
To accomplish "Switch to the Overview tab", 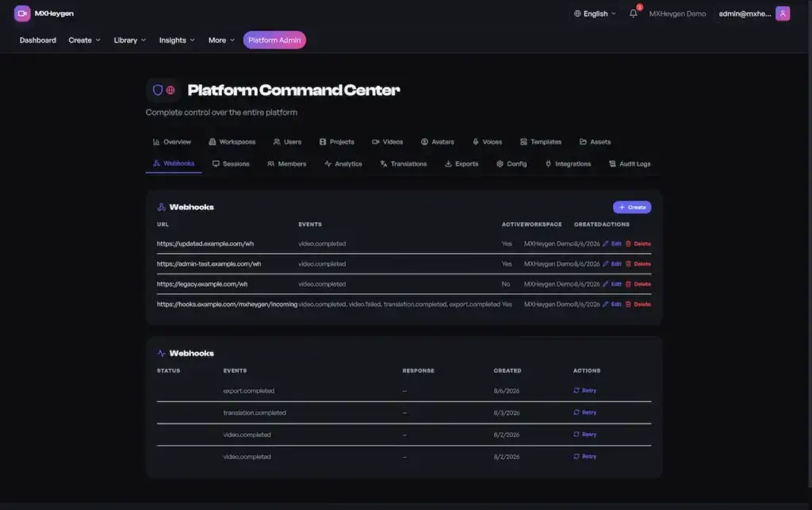I will [172, 142].
